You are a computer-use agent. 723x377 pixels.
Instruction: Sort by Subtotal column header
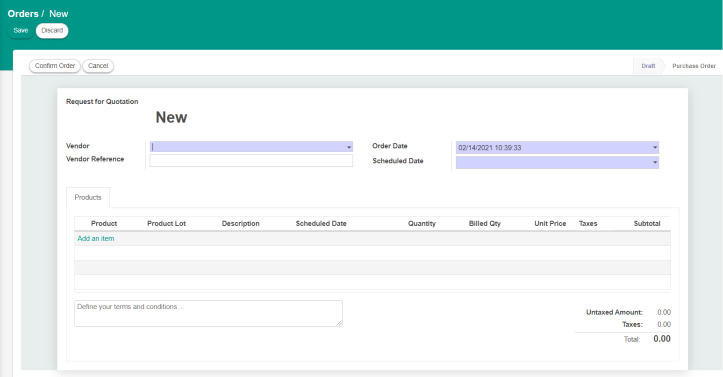pyautogui.click(x=647, y=224)
